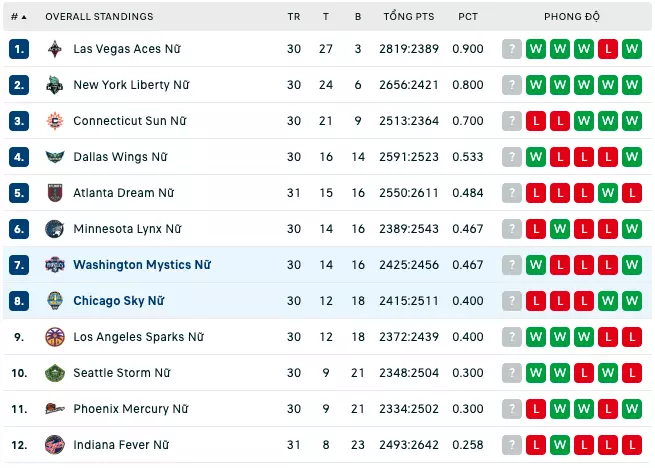Click the rank 1 position badge
This screenshot has height=468, width=655.
[19, 49]
